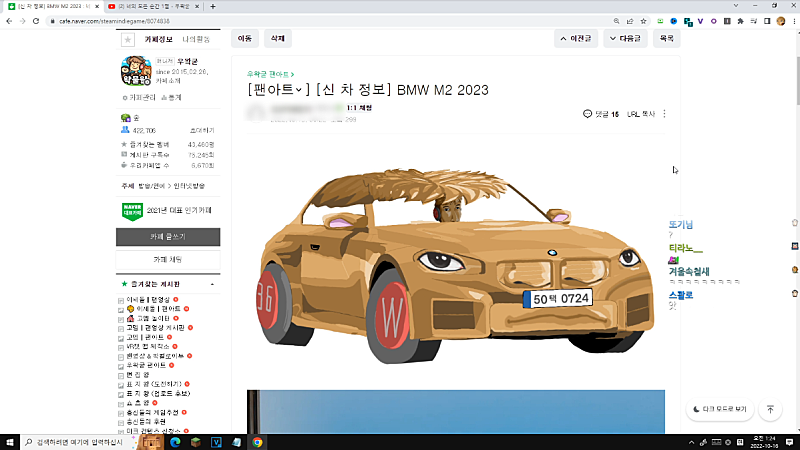Open the 고멤 놀이터 board
Image resolution: width=800 pixels, height=450 pixels.
pos(153,318)
